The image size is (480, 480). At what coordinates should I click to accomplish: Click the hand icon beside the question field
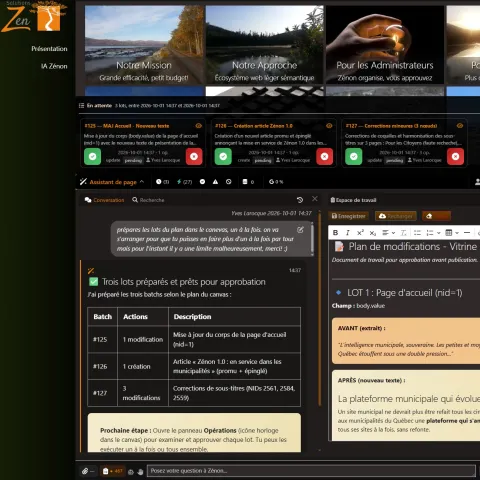[x=140, y=472]
